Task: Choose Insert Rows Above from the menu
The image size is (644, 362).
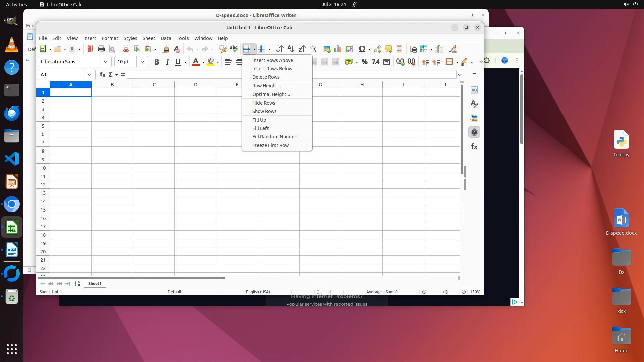Action: coord(272,60)
